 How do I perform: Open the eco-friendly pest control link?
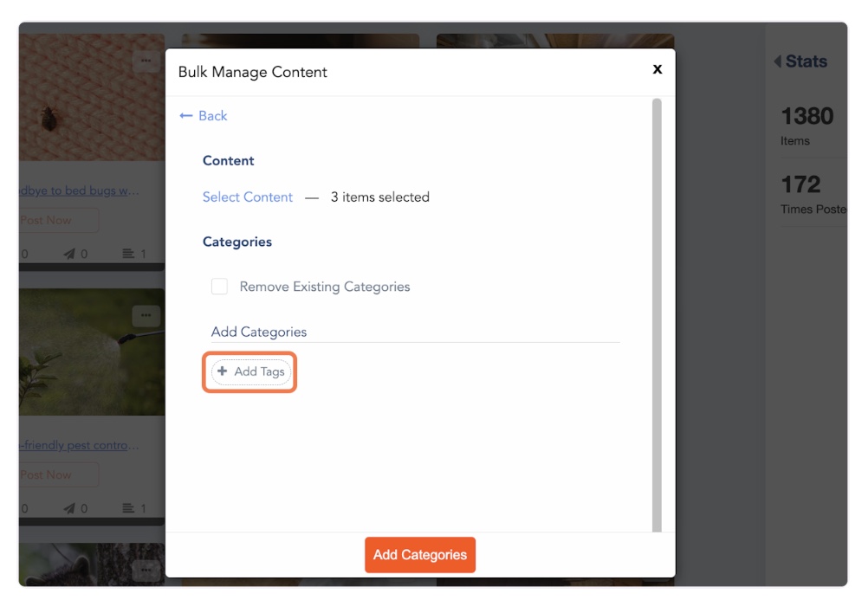pos(79,445)
